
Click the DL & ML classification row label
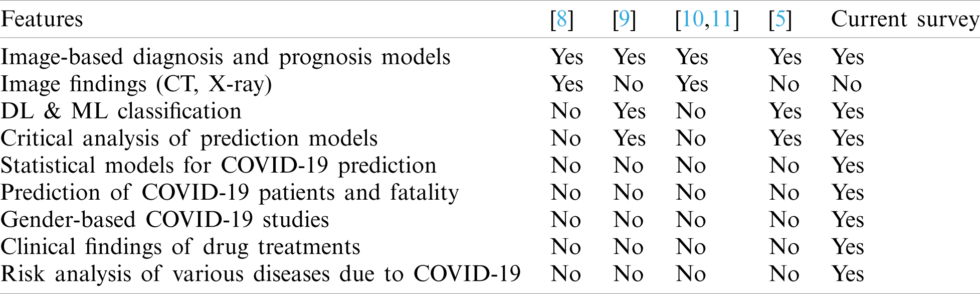[x=121, y=111]
